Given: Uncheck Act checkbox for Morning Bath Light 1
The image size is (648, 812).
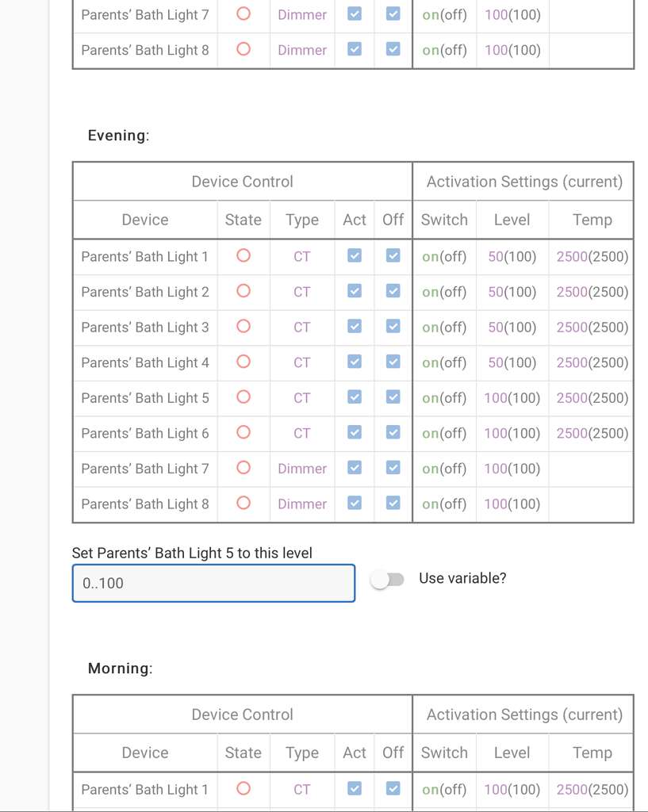Looking at the screenshot, I should (355, 789).
